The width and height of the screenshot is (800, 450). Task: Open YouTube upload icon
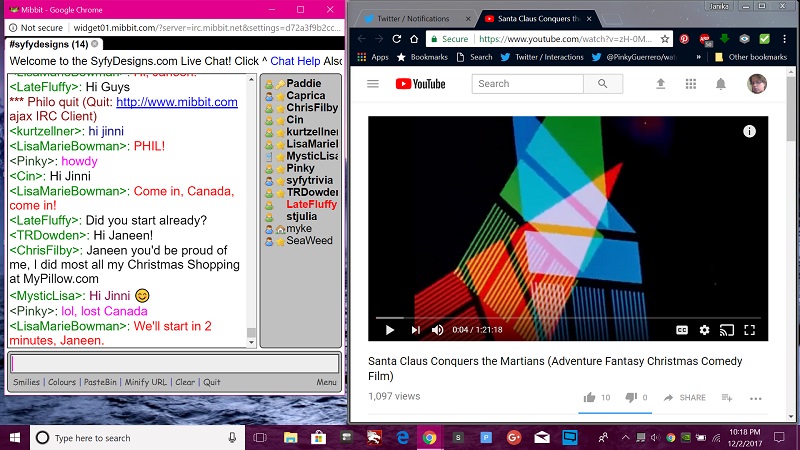(x=661, y=84)
